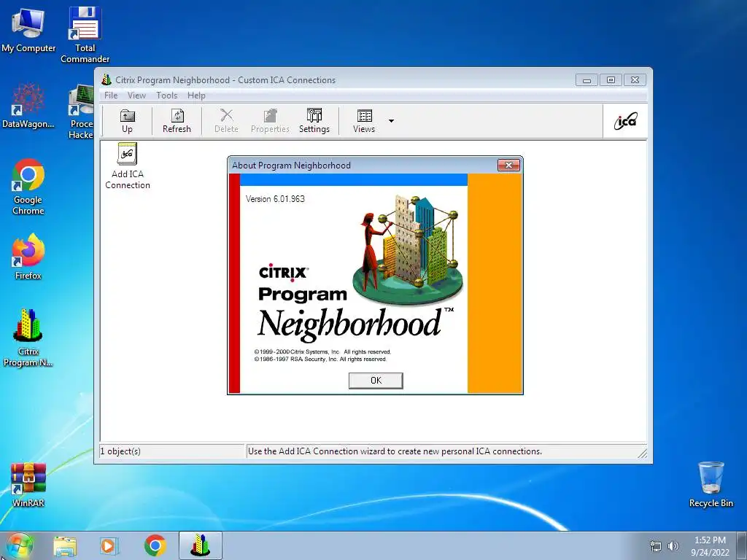The height and width of the screenshot is (560, 747).
Task: Select the Firefox desktop icon
Action: [x=28, y=257]
